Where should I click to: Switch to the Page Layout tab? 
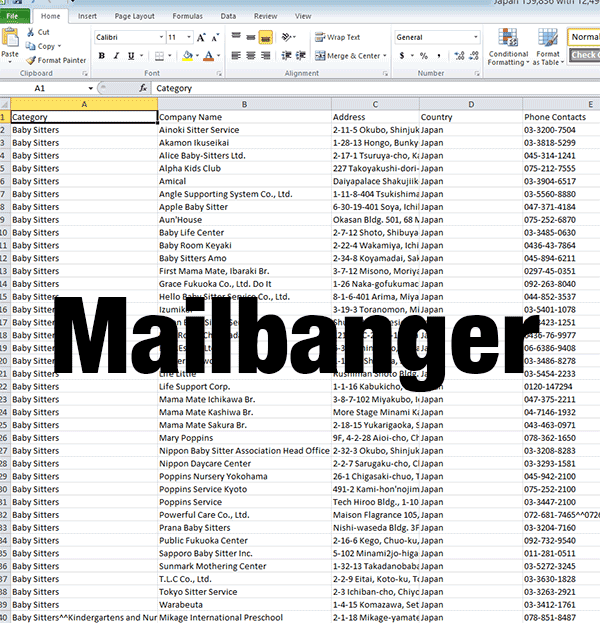point(134,16)
